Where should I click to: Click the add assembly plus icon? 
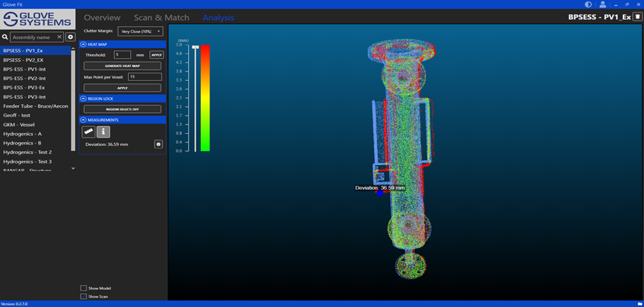coord(70,37)
